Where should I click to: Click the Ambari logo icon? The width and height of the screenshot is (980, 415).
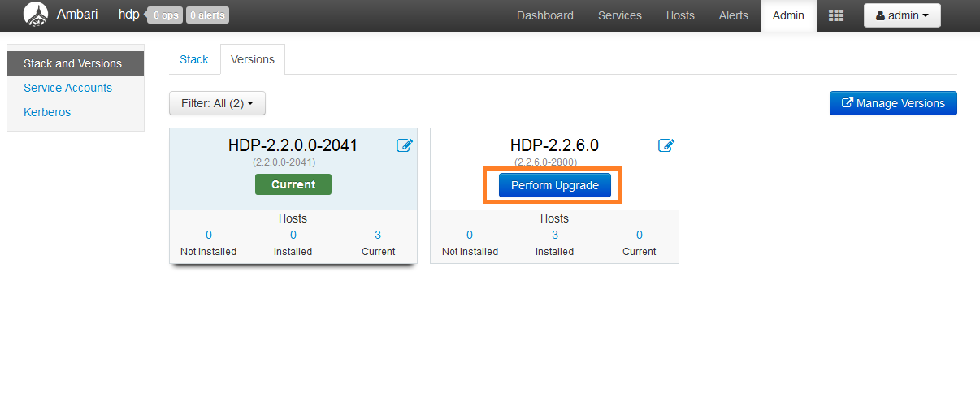coord(35,15)
